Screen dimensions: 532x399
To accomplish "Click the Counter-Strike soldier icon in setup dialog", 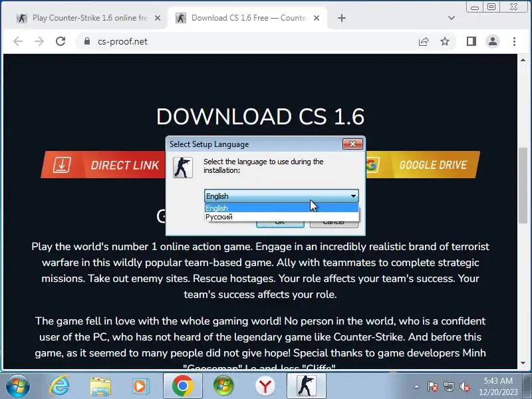I will [x=183, y=168].
